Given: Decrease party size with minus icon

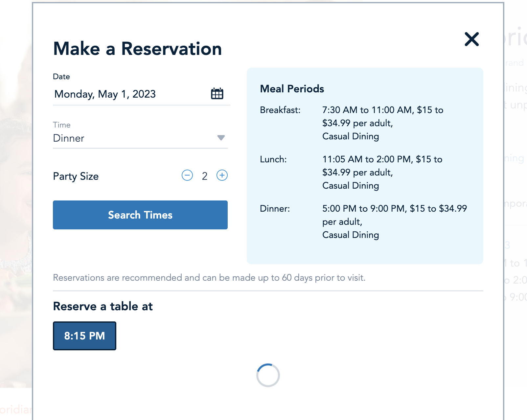Looking at the screenshot, I should pyautogui.click(x=187, y=175).
